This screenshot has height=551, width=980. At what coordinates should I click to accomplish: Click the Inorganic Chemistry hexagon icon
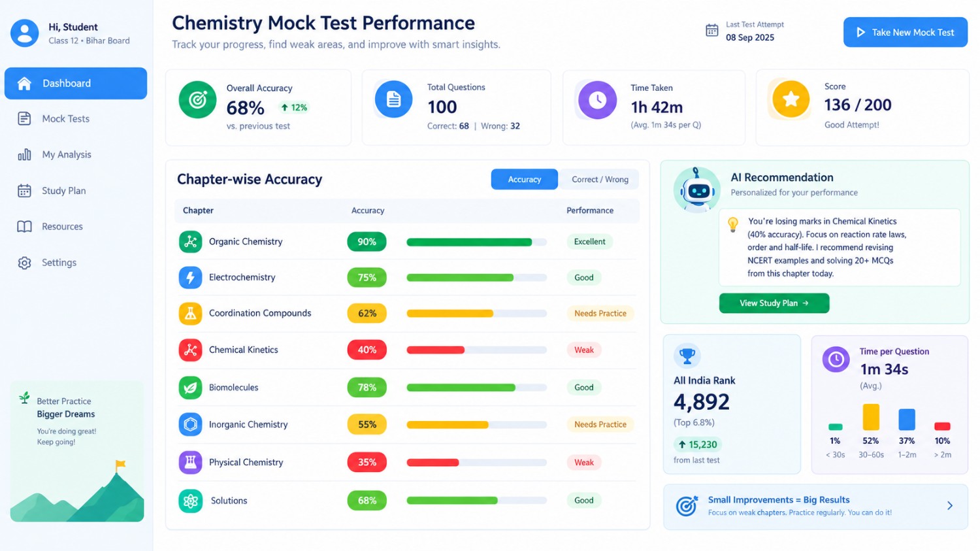(x=190, y=424)
